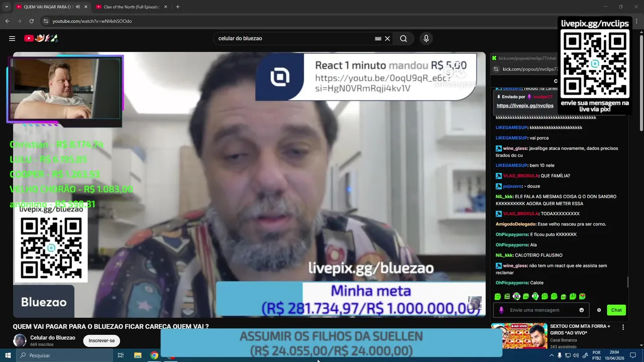The height and width of the screenshot is (362, 644).
Task: Click in the Envie uma mensagem field
Action: pos(541,310)
